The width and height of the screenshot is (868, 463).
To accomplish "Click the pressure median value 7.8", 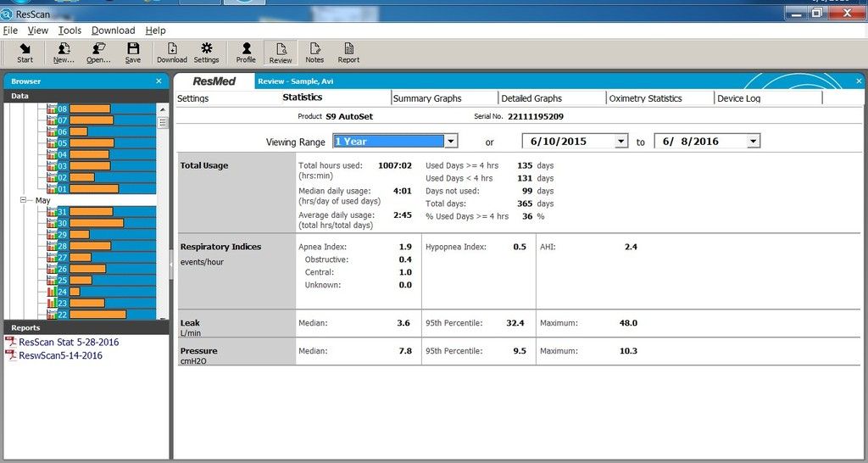I will pyautogui.click(x=405, y=351).
